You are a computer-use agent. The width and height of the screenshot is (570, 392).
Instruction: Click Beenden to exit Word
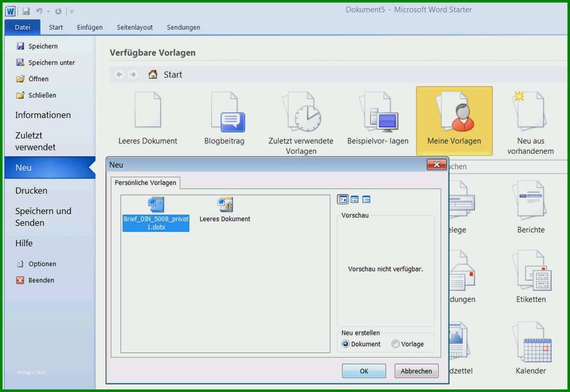pos(35,280)
